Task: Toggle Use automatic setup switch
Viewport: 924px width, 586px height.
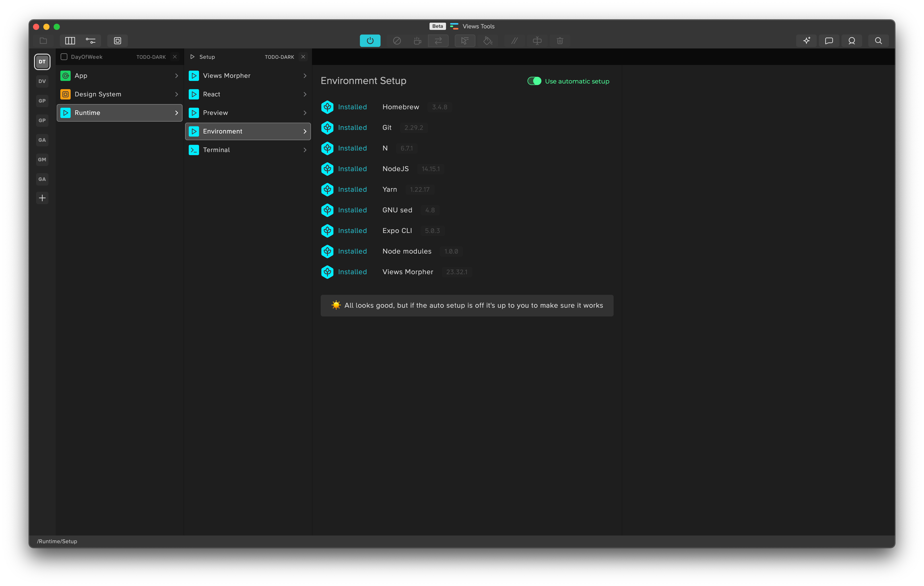Action: pyautogui.click(x=534, y=81)
